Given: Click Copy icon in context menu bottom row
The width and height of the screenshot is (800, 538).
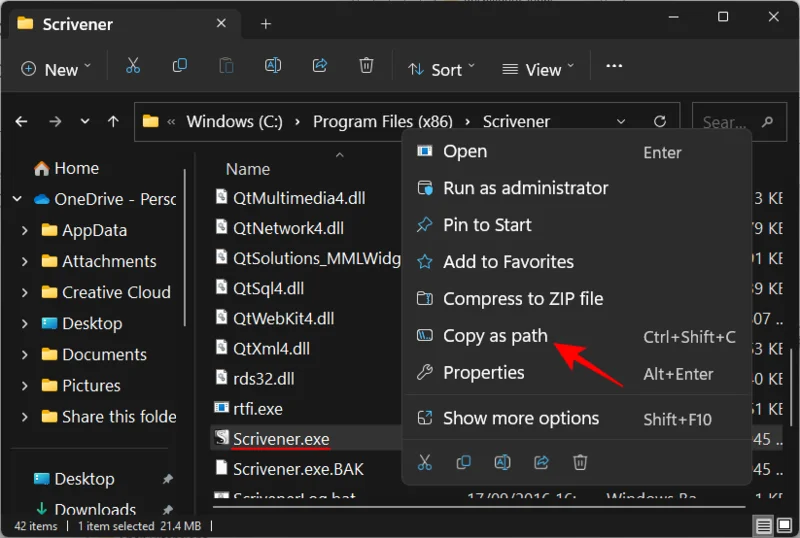Looking at the screenshot, I should click(x=463, y=462).
